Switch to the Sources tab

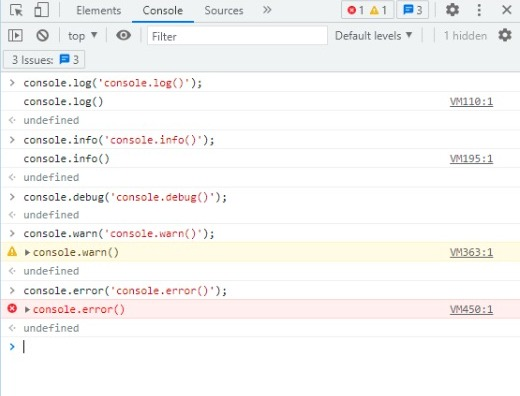coord(224,11)
